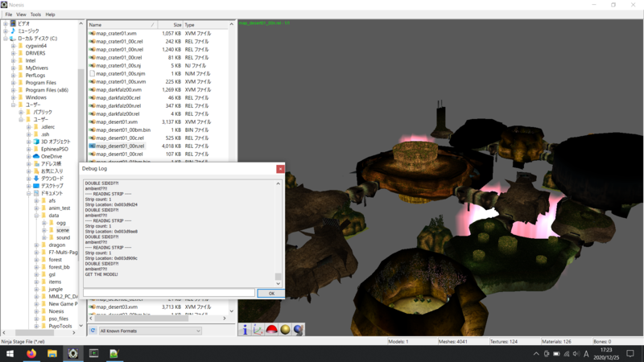
Task: Select the scene folder in the tree
Action: (63, 230)
